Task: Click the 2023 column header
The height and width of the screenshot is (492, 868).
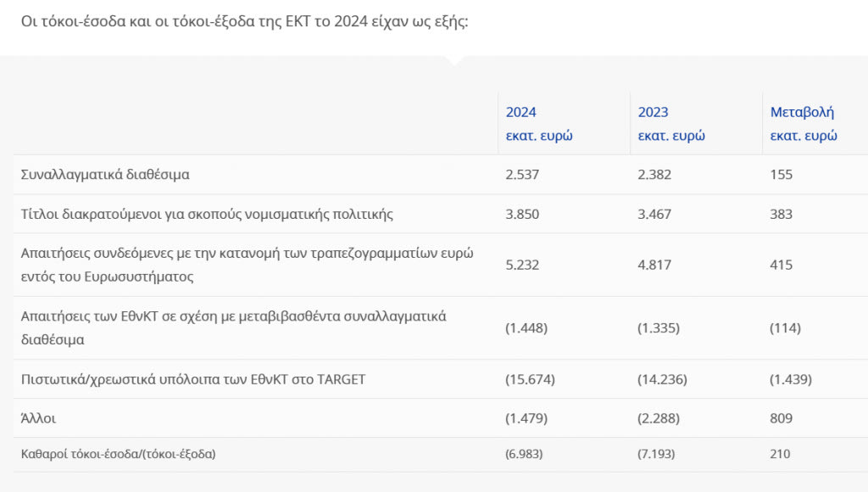Action: (671, 124)
